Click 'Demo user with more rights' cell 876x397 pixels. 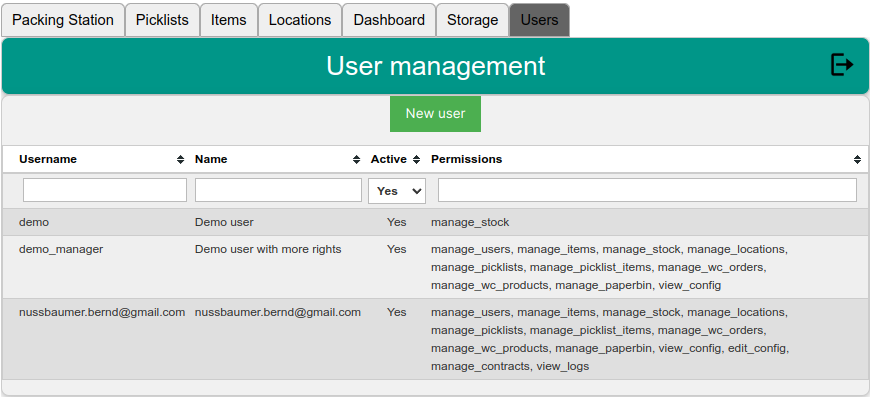(268, 249)
